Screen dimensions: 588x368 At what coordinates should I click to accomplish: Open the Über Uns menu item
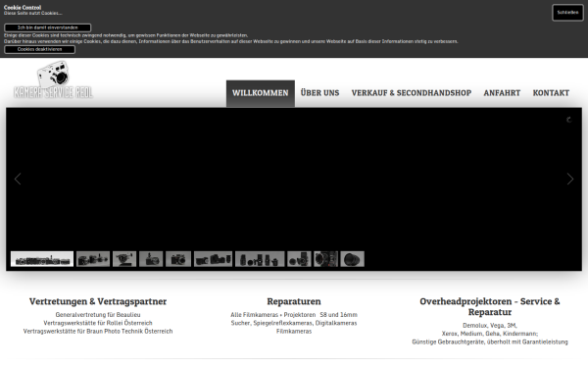(319, 93)
